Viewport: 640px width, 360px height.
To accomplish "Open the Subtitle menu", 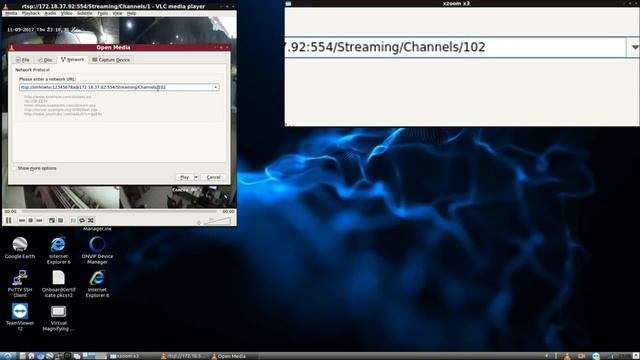I will (84, 13).
